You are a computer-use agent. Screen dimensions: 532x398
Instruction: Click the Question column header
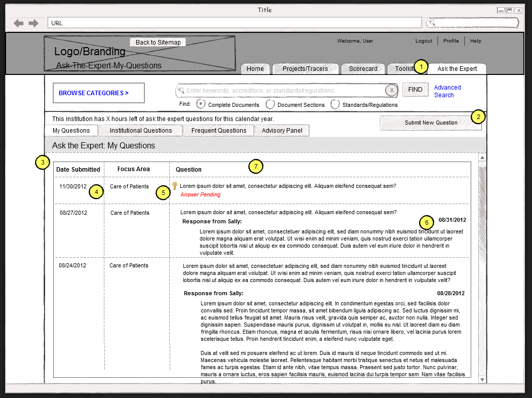click(188, 170)
